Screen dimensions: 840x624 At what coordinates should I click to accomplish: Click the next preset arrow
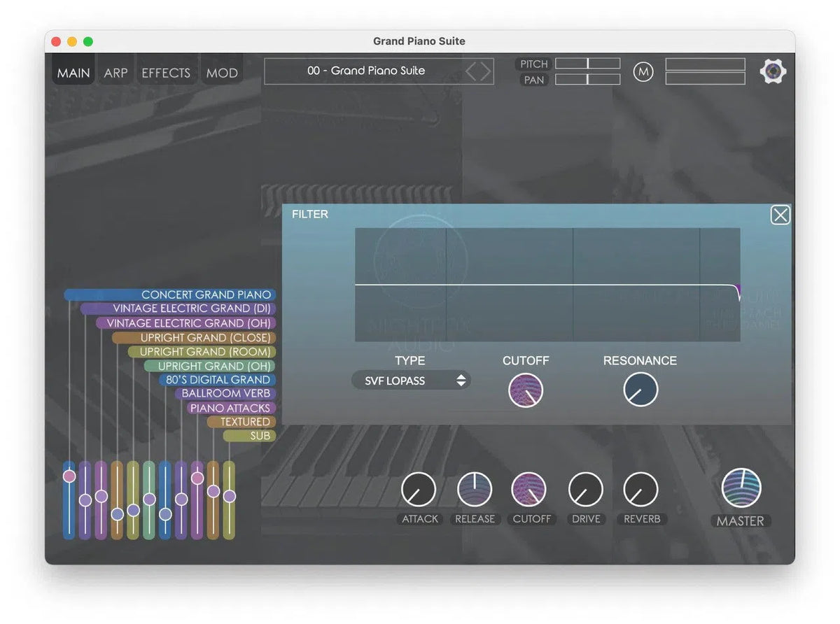click(484, 71)
